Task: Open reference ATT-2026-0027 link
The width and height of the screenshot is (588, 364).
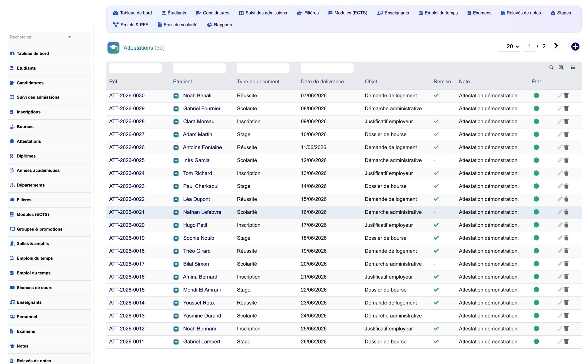Action: tap(127, 134)
